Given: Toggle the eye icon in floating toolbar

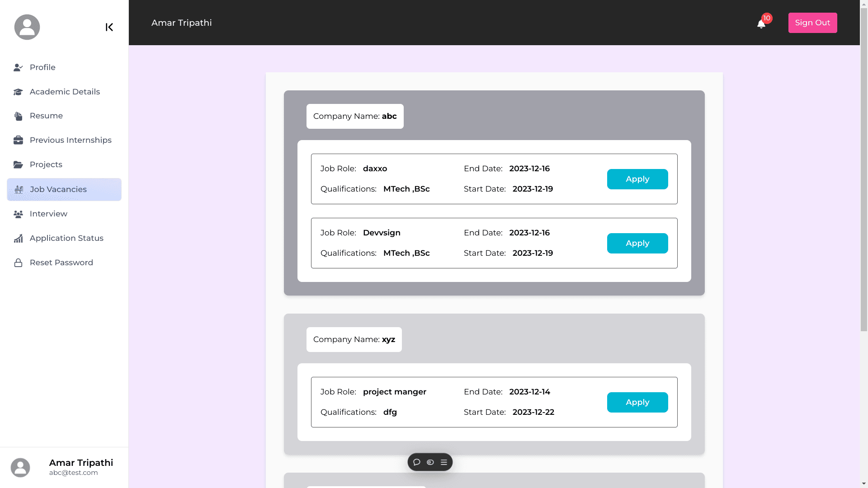Looking at the screenshot, I should point(430,462).
